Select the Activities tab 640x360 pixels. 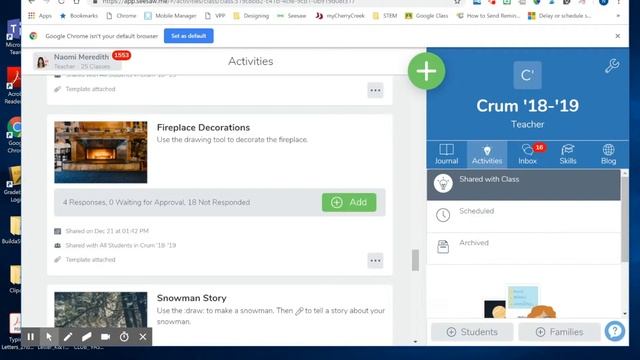[x=487, y=154]
